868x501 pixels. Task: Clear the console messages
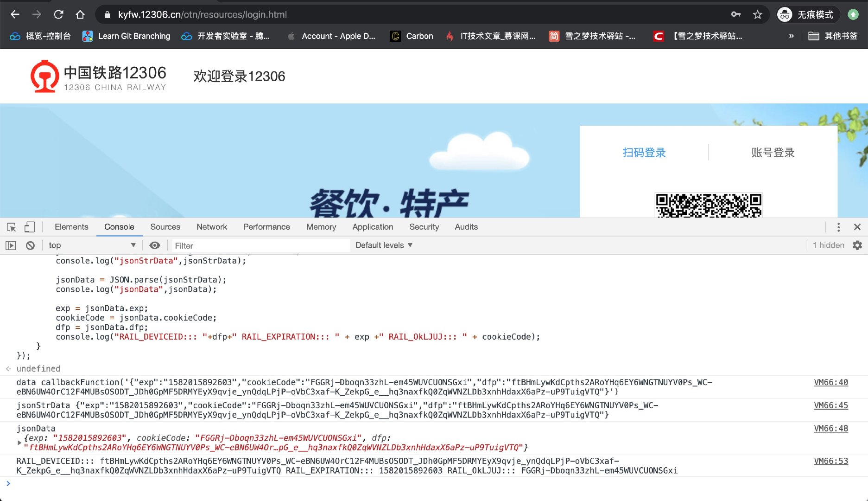[30, 245]
